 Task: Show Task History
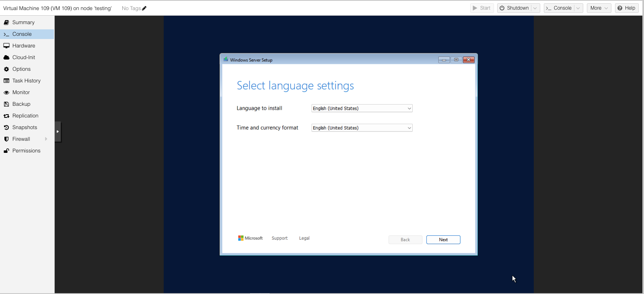(x=27, y=81)
